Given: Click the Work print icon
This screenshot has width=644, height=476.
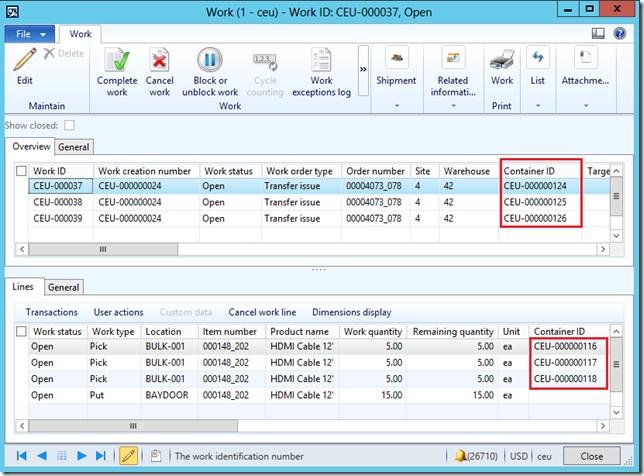Looking at the screenshot, I should click(x=501, y=62).
